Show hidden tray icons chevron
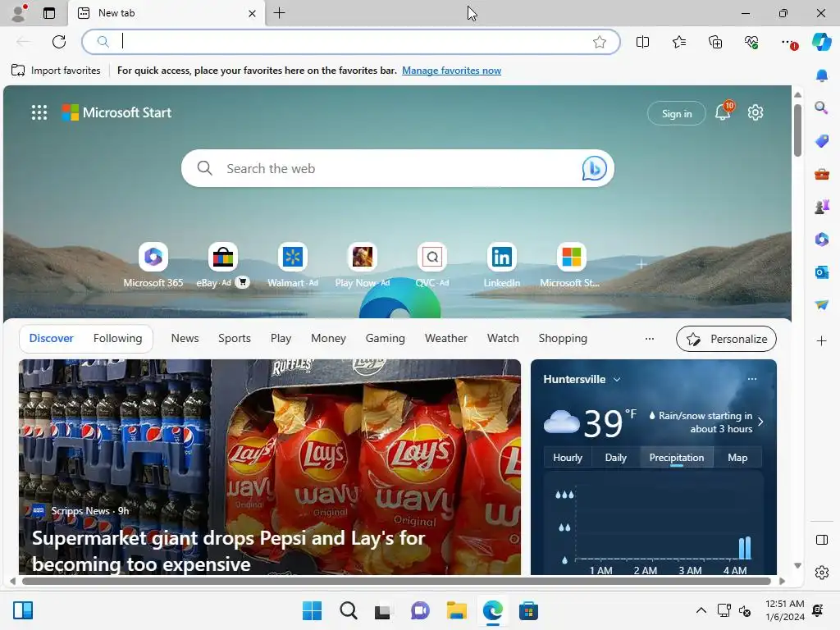This screenshot has height=630, width=840. coord(701,610)
